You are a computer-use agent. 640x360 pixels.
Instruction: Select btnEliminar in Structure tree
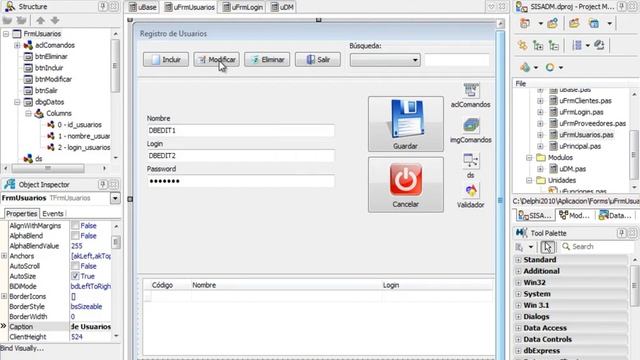click(x=51, y=57)
